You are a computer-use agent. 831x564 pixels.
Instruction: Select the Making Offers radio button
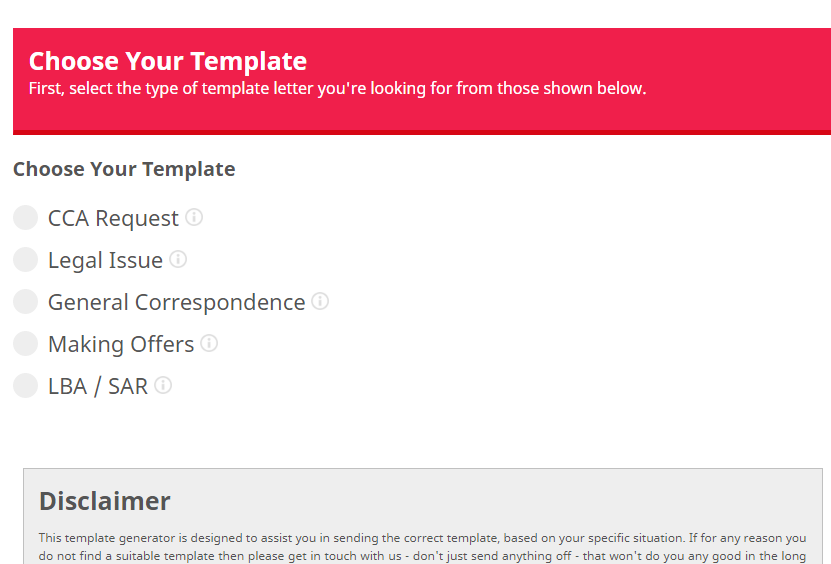click(x=25, y=343)
